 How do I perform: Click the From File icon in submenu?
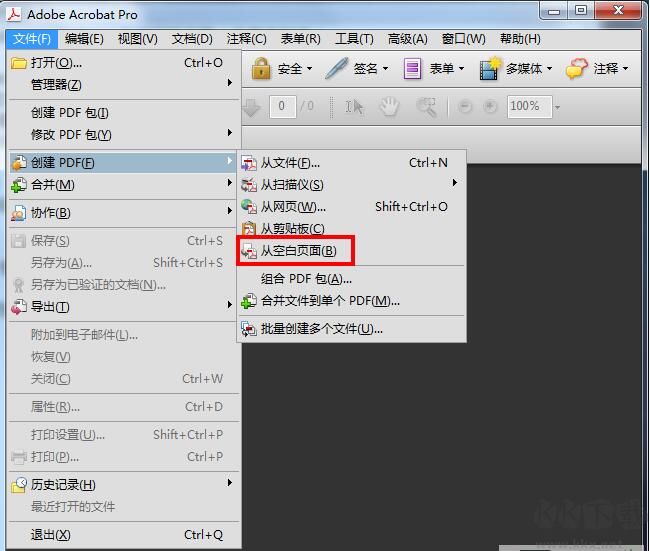[249, 163]
